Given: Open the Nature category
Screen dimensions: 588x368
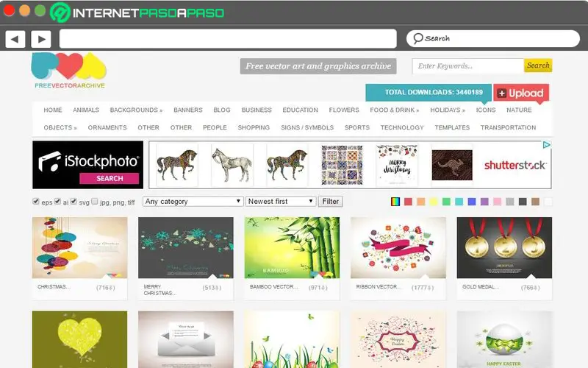Looking at the screenshot, I should pyautogui.click(x=519, y=110).
